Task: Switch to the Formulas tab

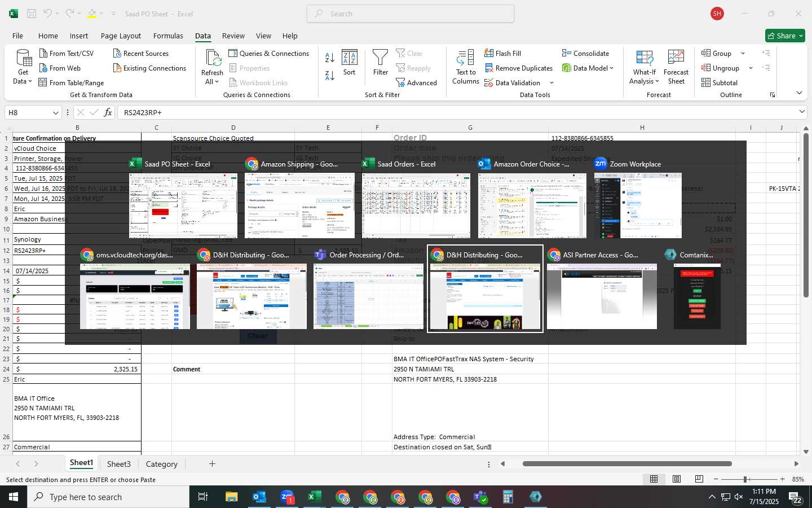Action: coord(168,36)
